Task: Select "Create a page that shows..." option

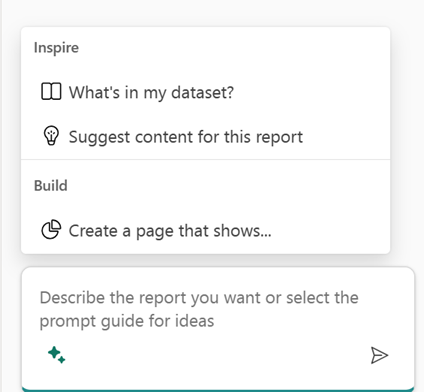Action: (x=206, y=230)
